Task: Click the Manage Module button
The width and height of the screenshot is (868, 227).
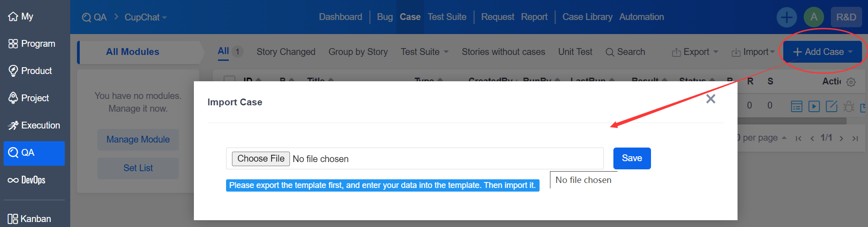Action: (x=138, y=139)
